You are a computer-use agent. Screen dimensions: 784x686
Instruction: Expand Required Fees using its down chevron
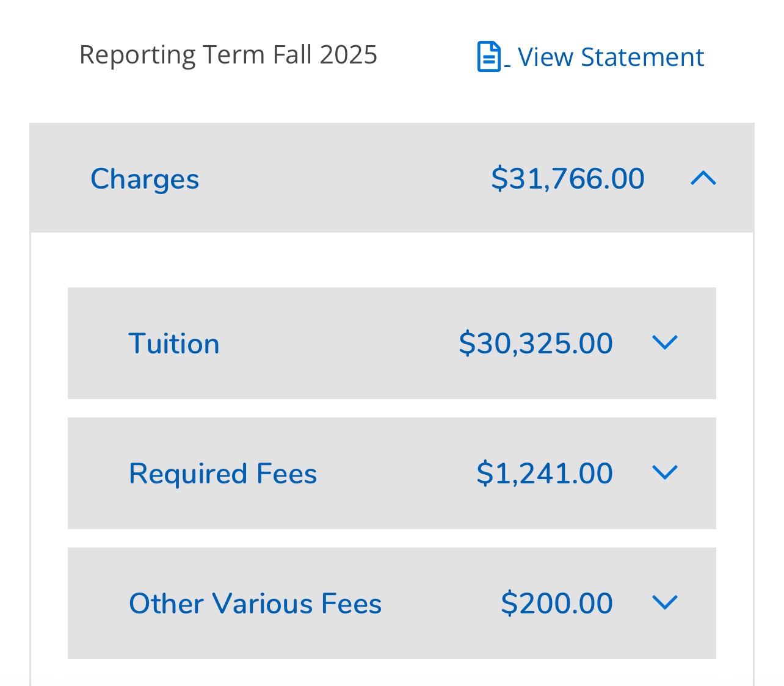point(665,472)
